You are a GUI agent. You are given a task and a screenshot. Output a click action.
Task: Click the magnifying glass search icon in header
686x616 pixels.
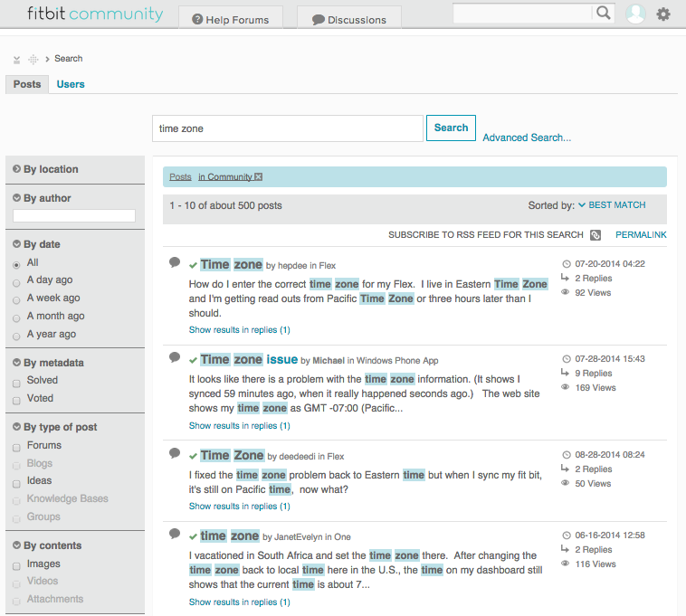(x=603, y=13)
